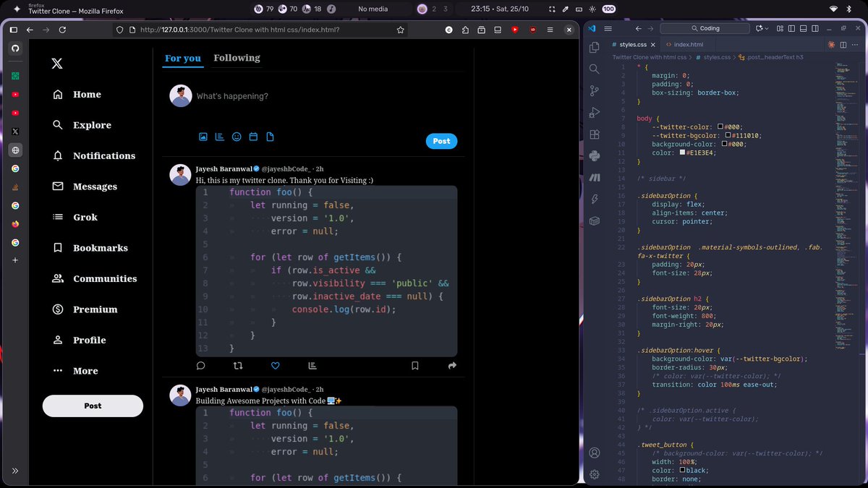Click the media image icon in composer
The width and height of the screenshot is (868, 488).
point(203,137)
